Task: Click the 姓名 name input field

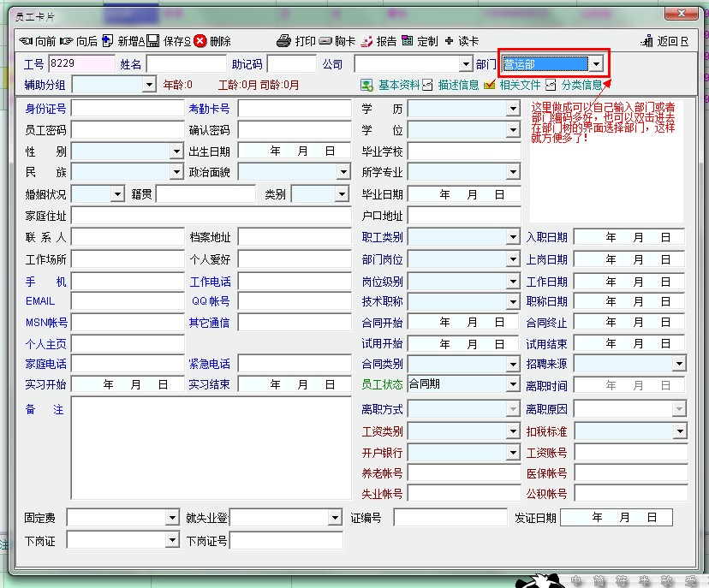Action: (186, 64)
